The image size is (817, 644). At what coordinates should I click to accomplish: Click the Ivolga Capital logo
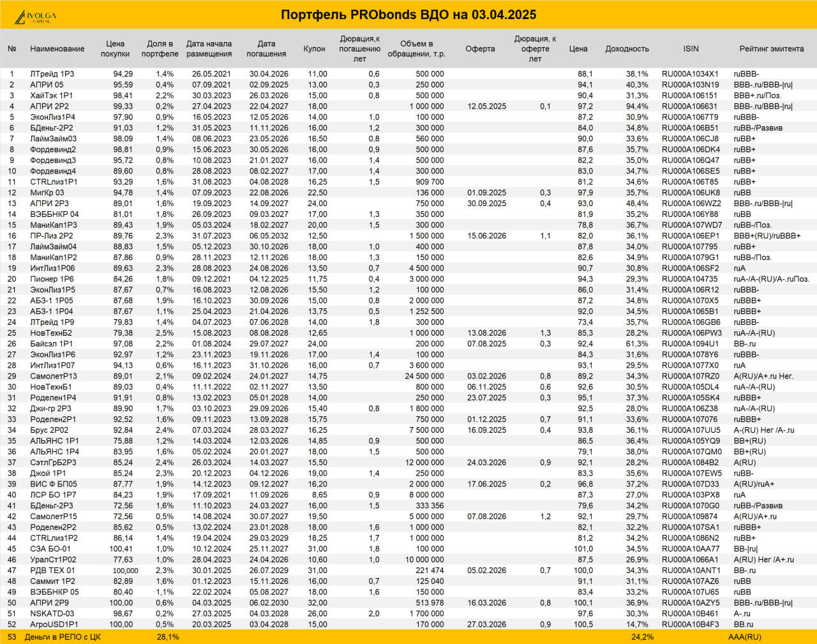(x=35, y=16)
